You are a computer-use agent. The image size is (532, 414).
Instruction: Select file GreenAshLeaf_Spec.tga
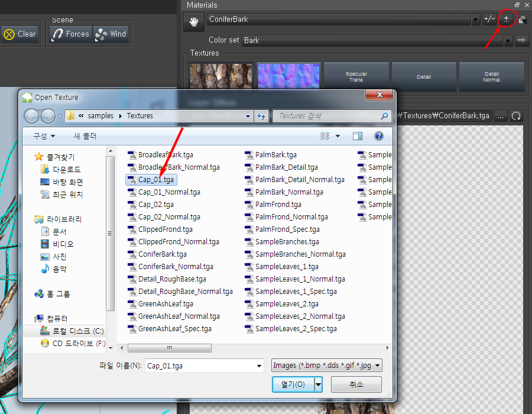170,328
